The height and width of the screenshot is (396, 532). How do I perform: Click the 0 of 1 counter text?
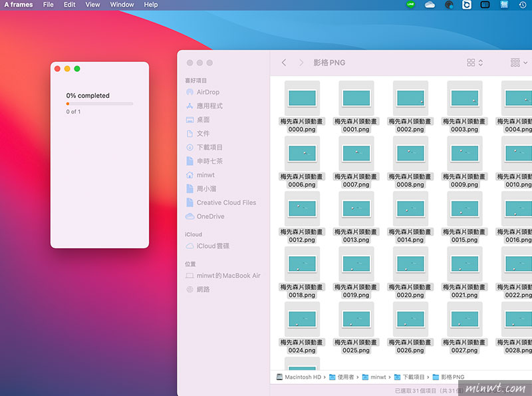pos(73,111)
